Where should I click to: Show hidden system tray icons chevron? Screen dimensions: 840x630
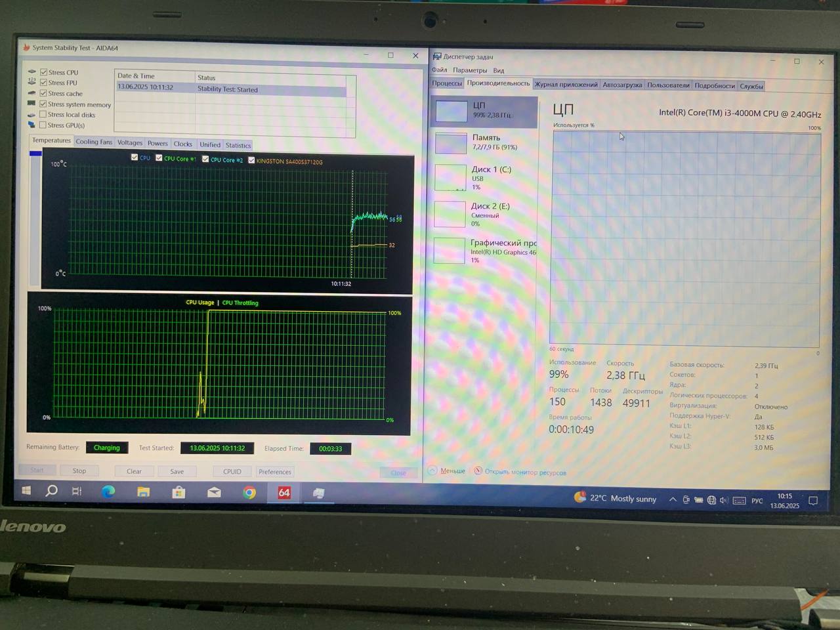[x=673, y=499]
